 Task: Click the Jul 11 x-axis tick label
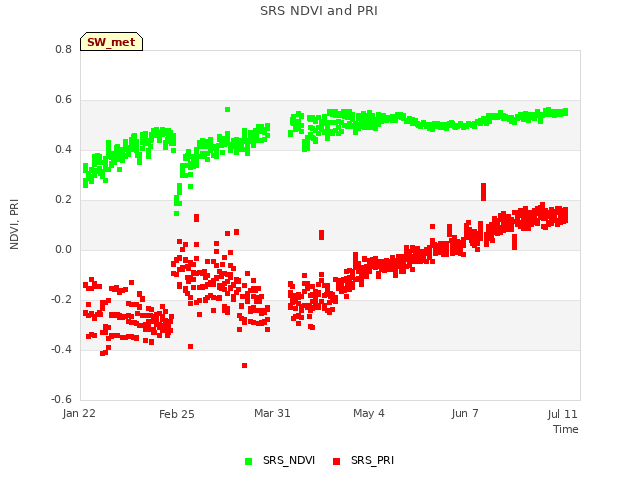[562, 414]
